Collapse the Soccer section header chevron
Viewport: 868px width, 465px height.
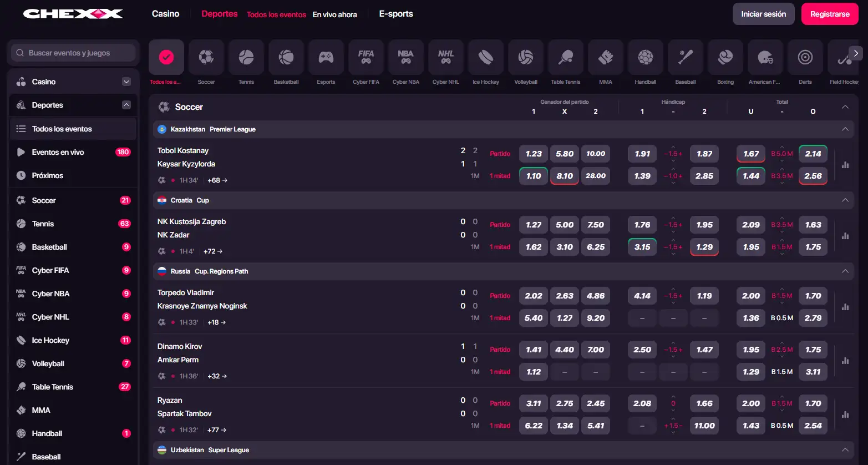click(x=845, y=107)
